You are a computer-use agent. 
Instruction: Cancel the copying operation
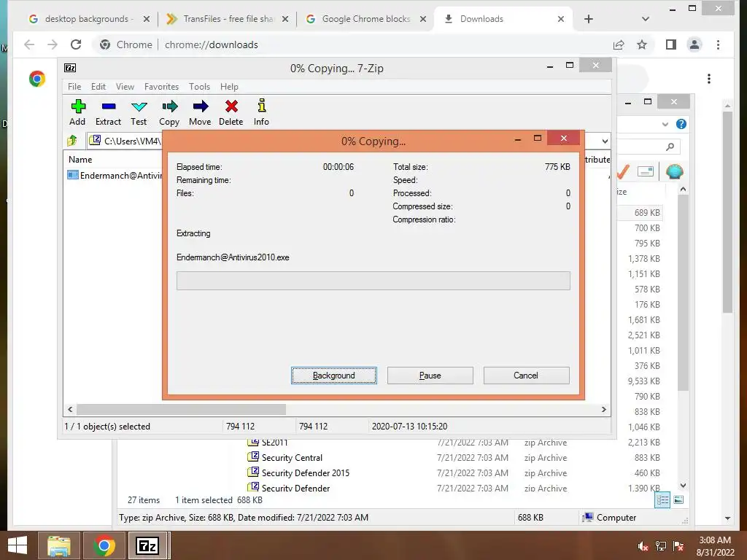tap(527, 376)
